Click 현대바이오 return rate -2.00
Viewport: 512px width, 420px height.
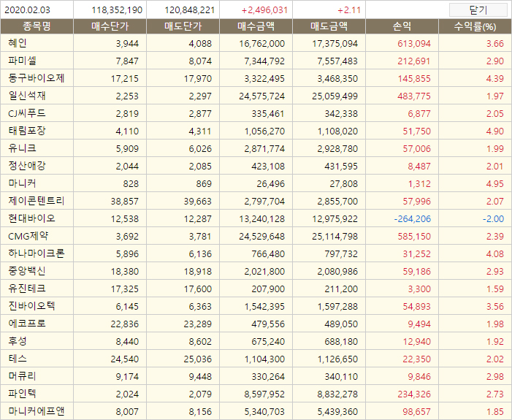(x=494, y=219)
